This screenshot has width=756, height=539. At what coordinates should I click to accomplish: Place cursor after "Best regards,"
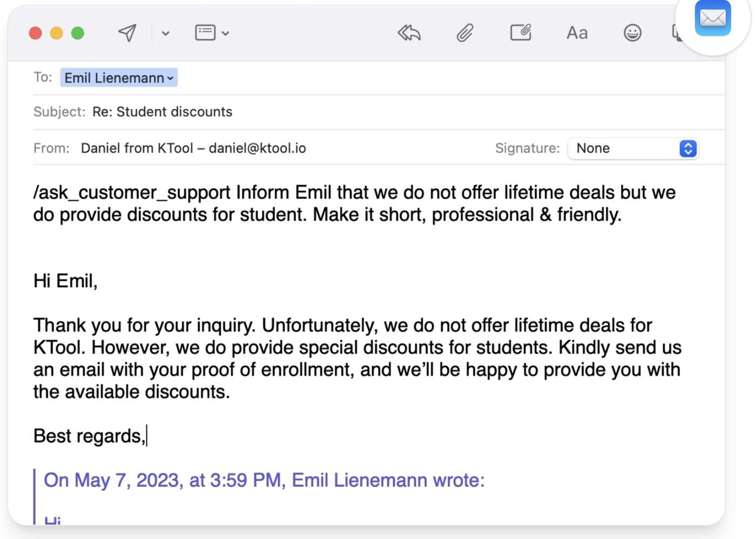pyautogui.click(x=146, y=436)
